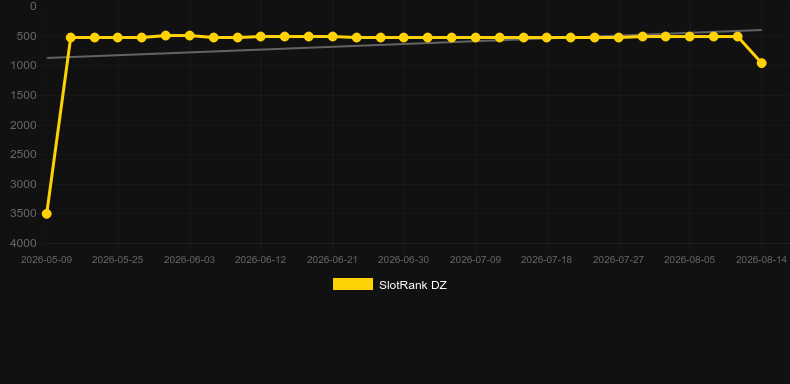The width and height of the screenshot is (790, 384).
Task: Select the data point above 2026-06-12
Action: coord(260,36)
